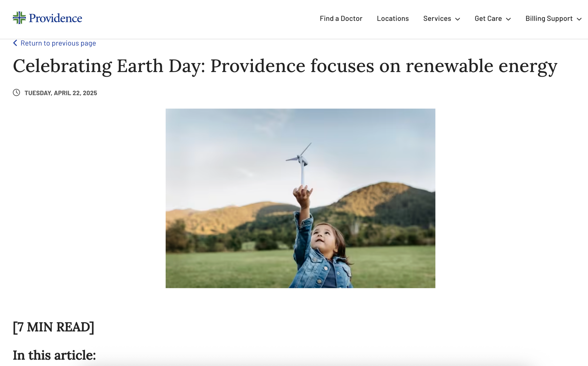The height and width of the screenshot is (366, 588).
Task: Click the back chevron arrow icon
Action: [x=15, y=43]
